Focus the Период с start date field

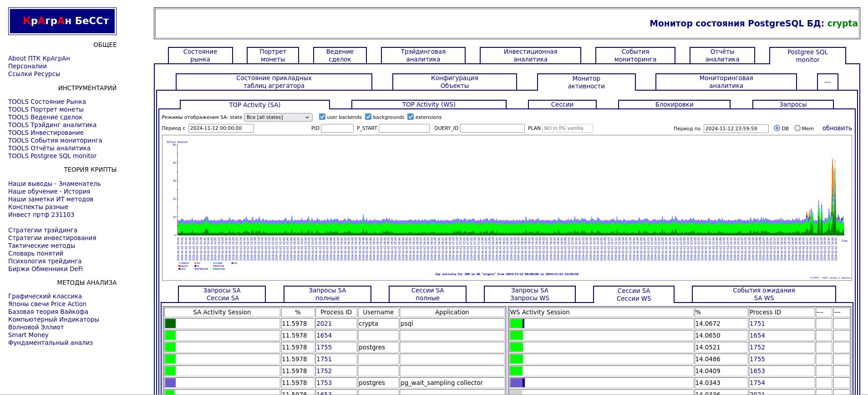(x=221, y=128)
